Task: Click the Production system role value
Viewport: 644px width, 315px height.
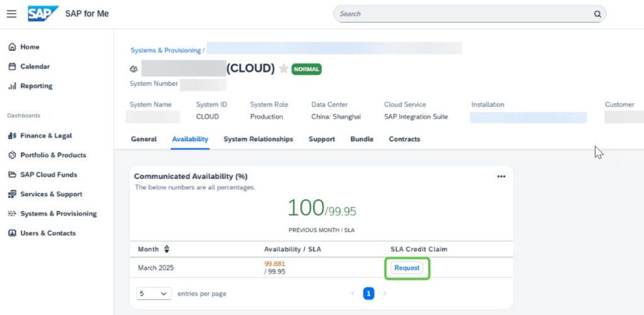Action: point(266,117)
